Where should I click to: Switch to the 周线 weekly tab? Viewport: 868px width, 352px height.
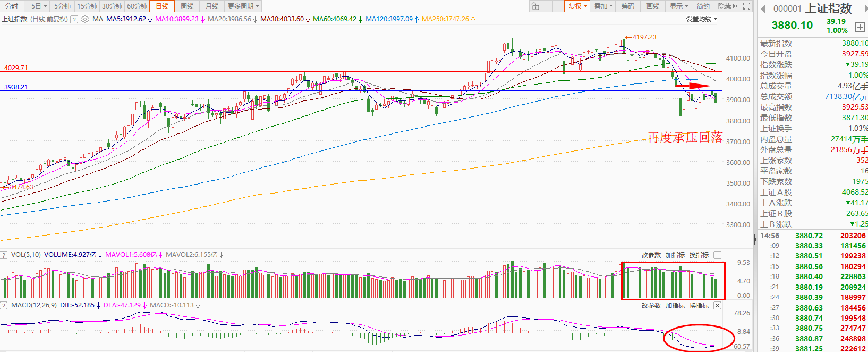click(187, 6)
